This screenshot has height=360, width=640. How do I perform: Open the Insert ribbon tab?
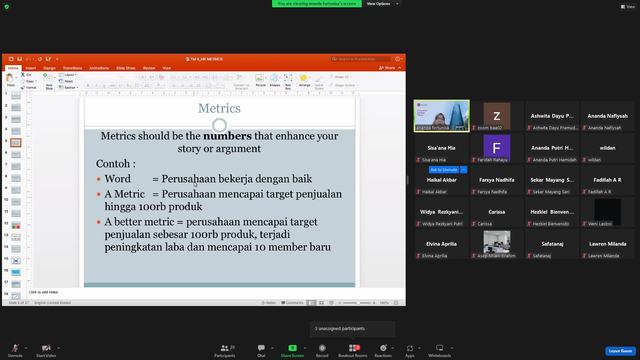pyautogui.click(x=31, y=68)
